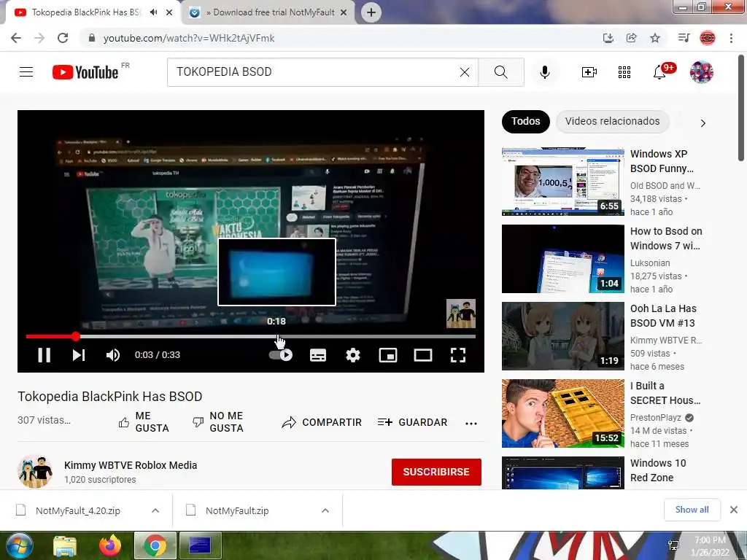The height and width of the screenshot is (560, 747).
Task: Open the account avatar menu
Action: [701, 72]
